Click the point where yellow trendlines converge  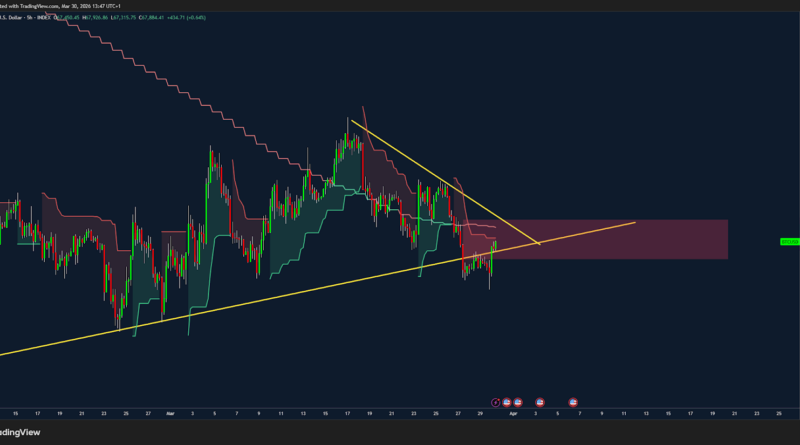click(x=540, y=243)
